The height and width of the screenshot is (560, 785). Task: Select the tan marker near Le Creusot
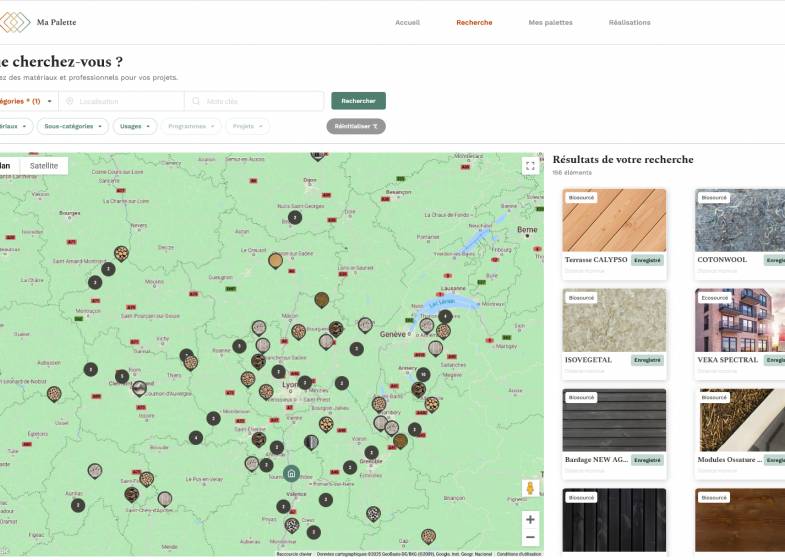tap(275, 261)
